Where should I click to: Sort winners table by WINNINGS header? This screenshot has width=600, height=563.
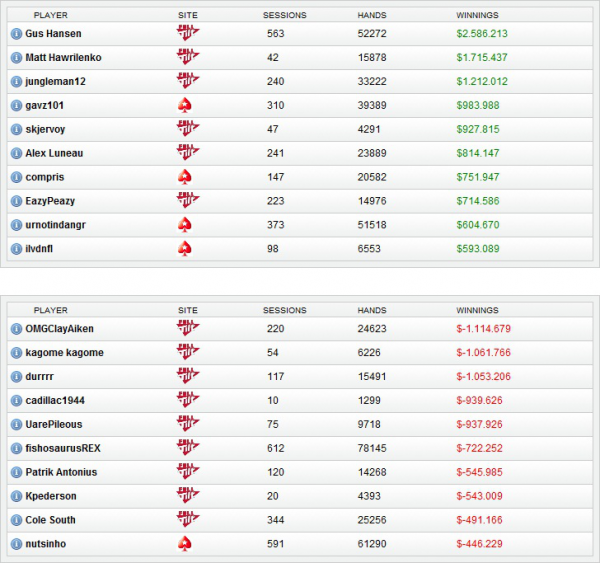pyautogui.click(x=477, y=16)
